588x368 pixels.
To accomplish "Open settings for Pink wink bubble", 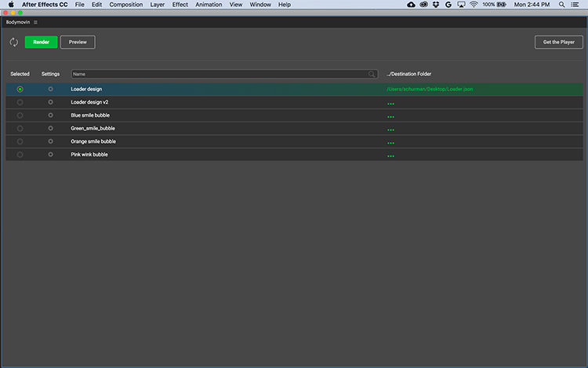I will click(x=50, y=155).
